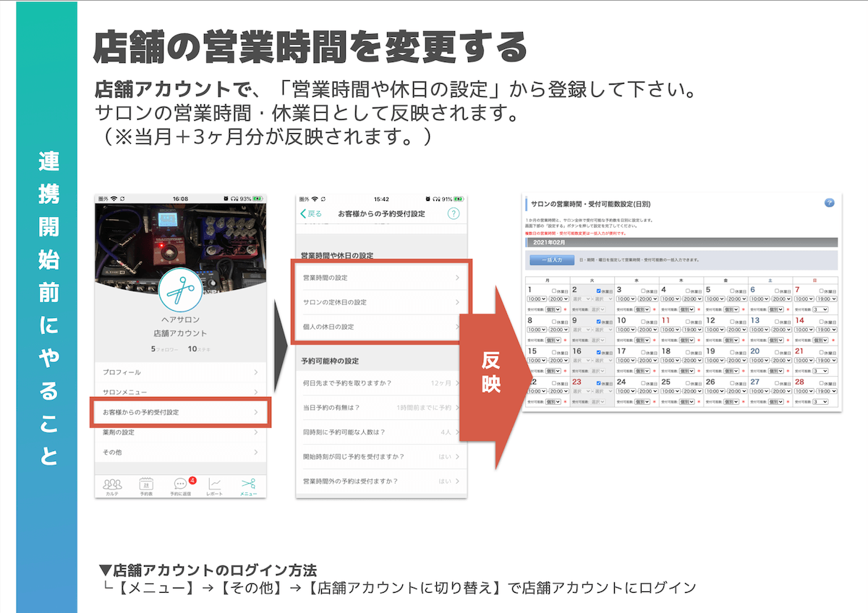
Task: Open day 15 opening time 10:00 dropdown
Action: click(537, 360)
